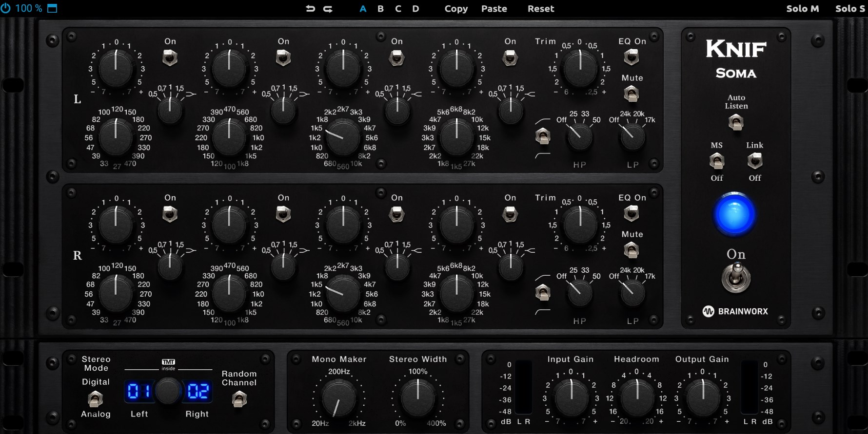Click the TMT channel selector knob
Viewport: 868px width, 434px height.
tap(168, 391)
